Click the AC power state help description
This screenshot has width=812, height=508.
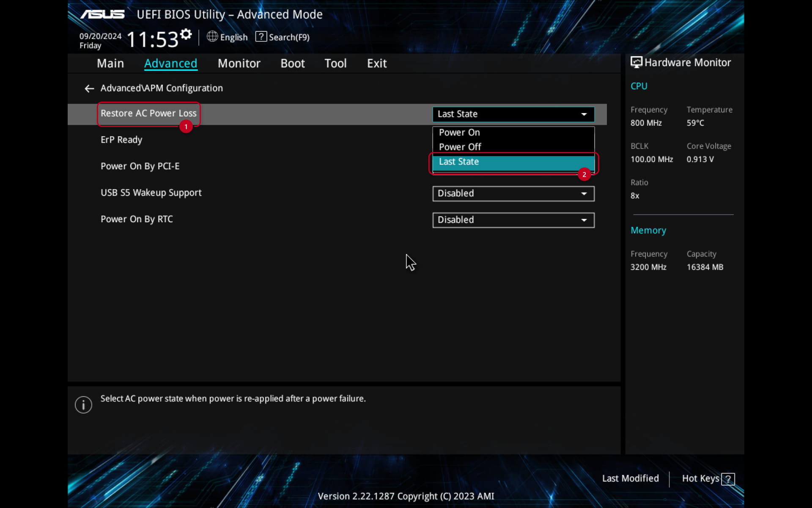(x=233, y=399)
